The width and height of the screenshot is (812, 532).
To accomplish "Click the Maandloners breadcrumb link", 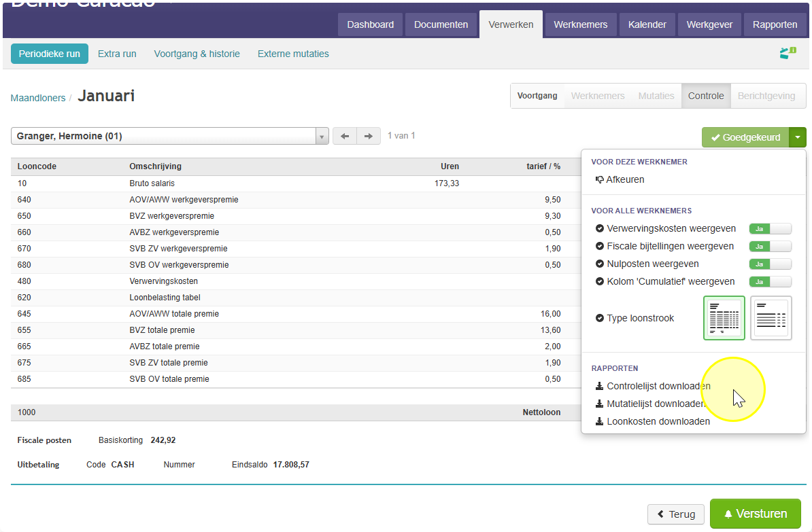I will (x=38, y=98).
